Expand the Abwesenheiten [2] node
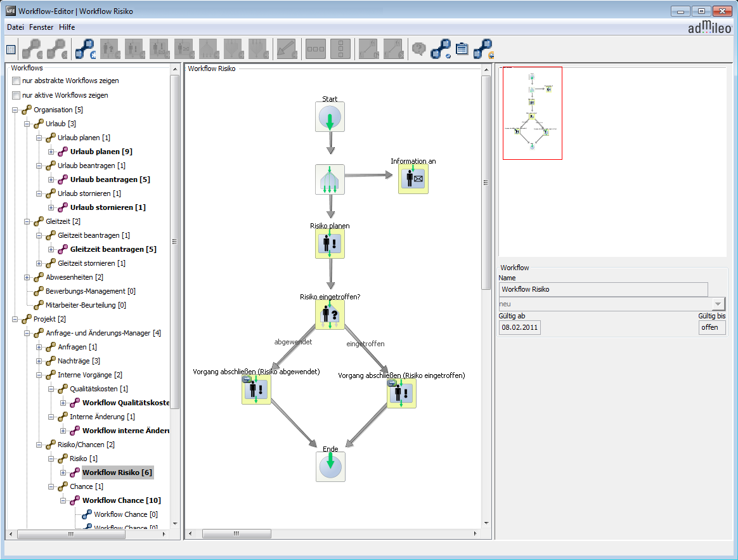 (27, 277)
